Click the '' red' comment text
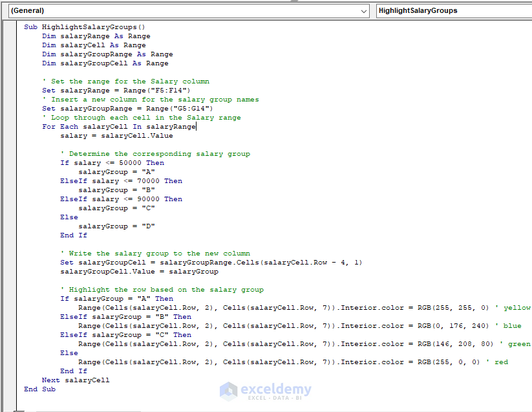Image resolution: width=532 pixels, height=412 pixels. pyautogui.click(x=497, y=362)
